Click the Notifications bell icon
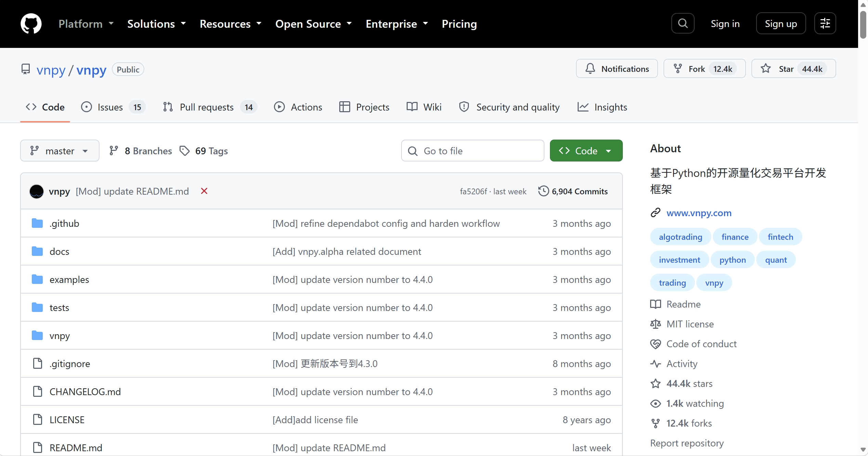The image size is (868, 456). click(590, 69)
